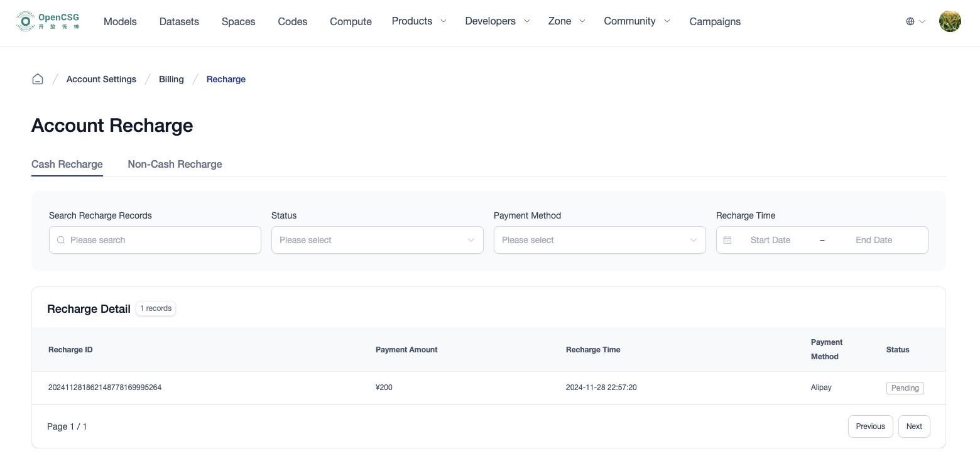Select the Cash Recharge tab
980x461 pixels.
tap(67, 164)
